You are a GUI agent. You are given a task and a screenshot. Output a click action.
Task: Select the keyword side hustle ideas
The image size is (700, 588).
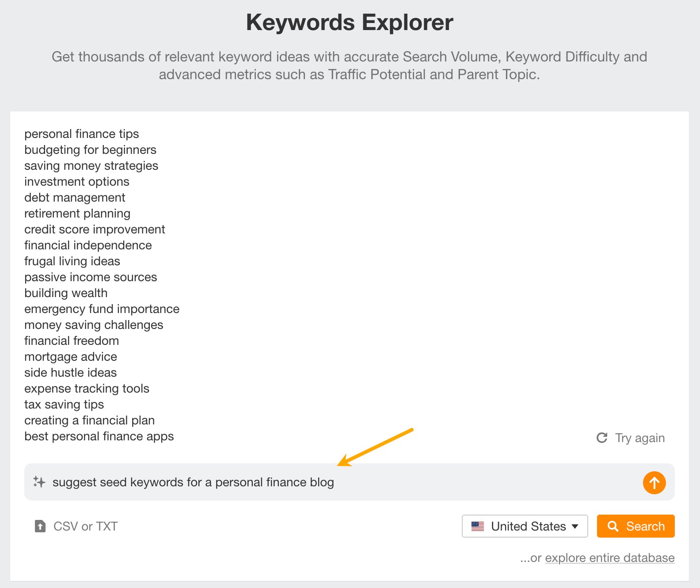70,372
